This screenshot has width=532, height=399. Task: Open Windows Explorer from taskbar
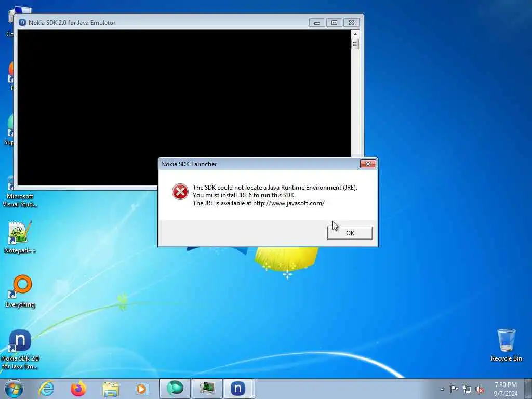point(111,389)
